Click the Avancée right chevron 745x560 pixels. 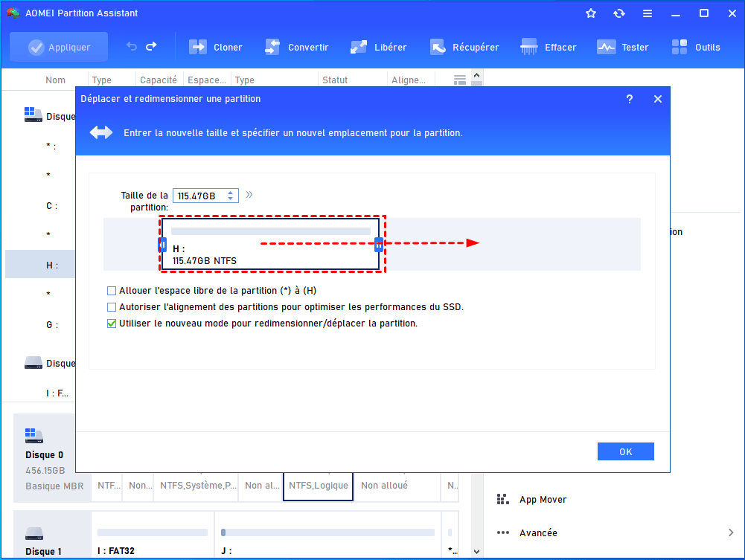point(731,532)
